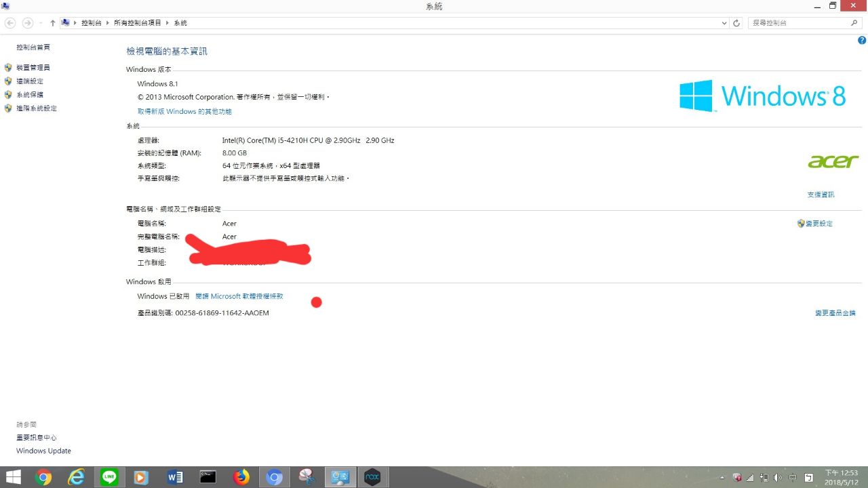This screenshot has width=868, height=488.
Task: Click the Windows 已啟用 status text
Action: click(163, 296)
